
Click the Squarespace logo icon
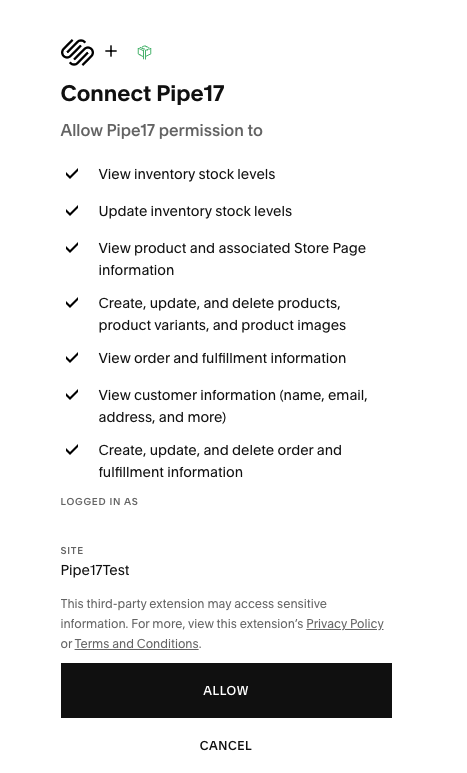(x=77, y=52)
